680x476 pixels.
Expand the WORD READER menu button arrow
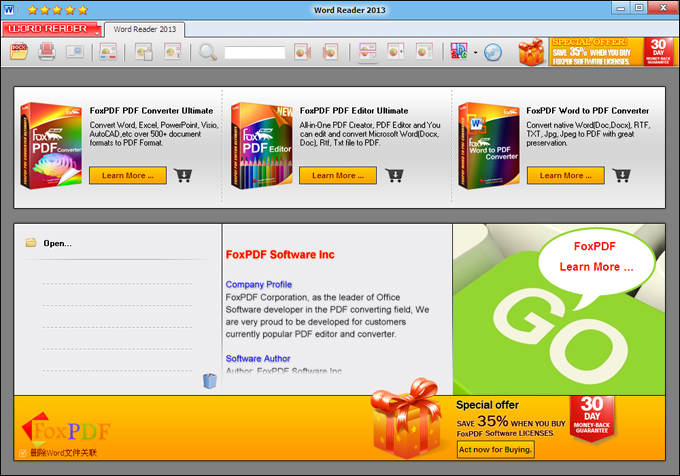[97, 29]
